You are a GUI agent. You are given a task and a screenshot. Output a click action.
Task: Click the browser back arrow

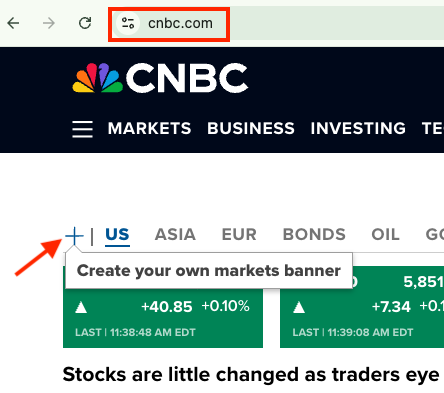[x=13, y=23]
